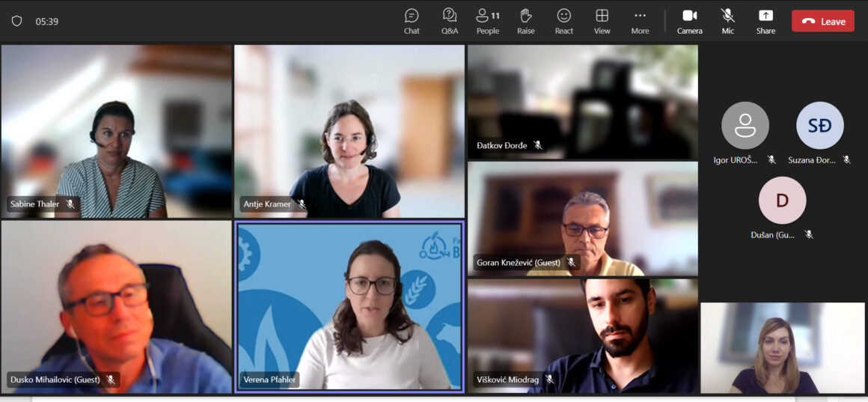Open the React emoji options
The height and width of the screenshot is (402, 868).
[x=564, y=21]
